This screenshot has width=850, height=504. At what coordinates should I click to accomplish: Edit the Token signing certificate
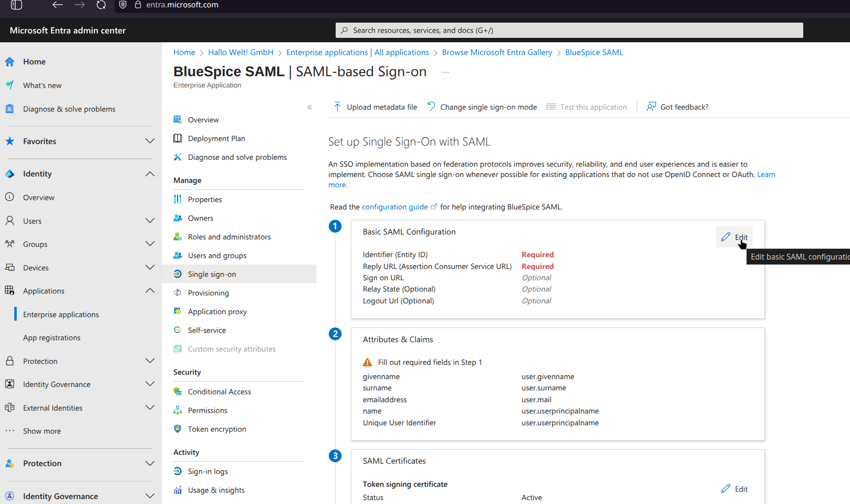point(734,489)
